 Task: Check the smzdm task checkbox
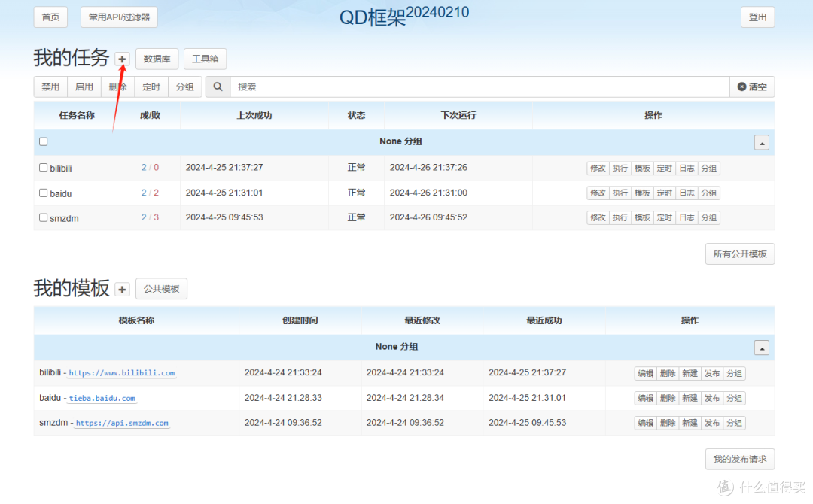pos(44,217)
